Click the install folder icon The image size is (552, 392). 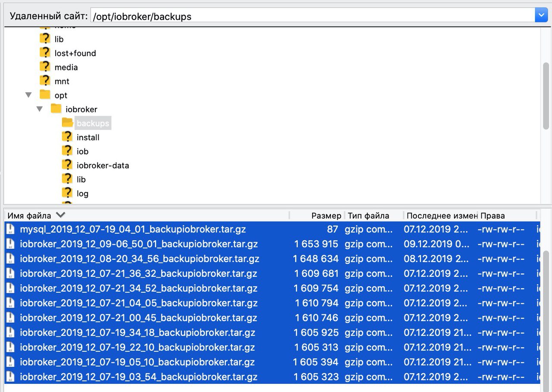[67, 137]
